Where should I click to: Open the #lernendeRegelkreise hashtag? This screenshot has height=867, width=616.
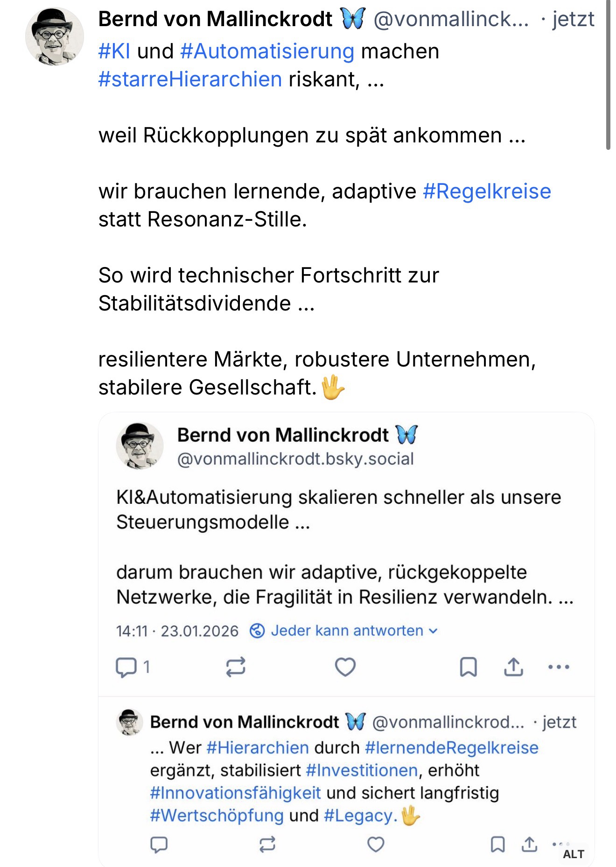click(451, 747)
